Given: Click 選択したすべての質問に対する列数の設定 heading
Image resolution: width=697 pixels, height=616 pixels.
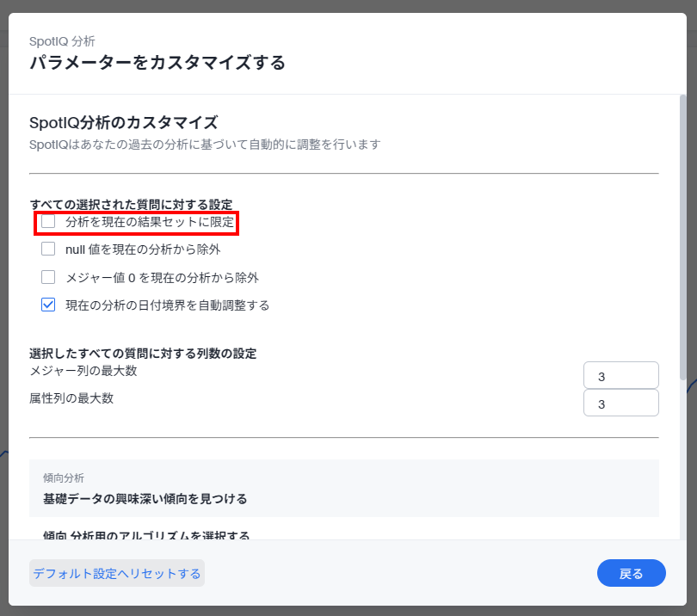Looking at the screenshot, I should tap(143, 353).
